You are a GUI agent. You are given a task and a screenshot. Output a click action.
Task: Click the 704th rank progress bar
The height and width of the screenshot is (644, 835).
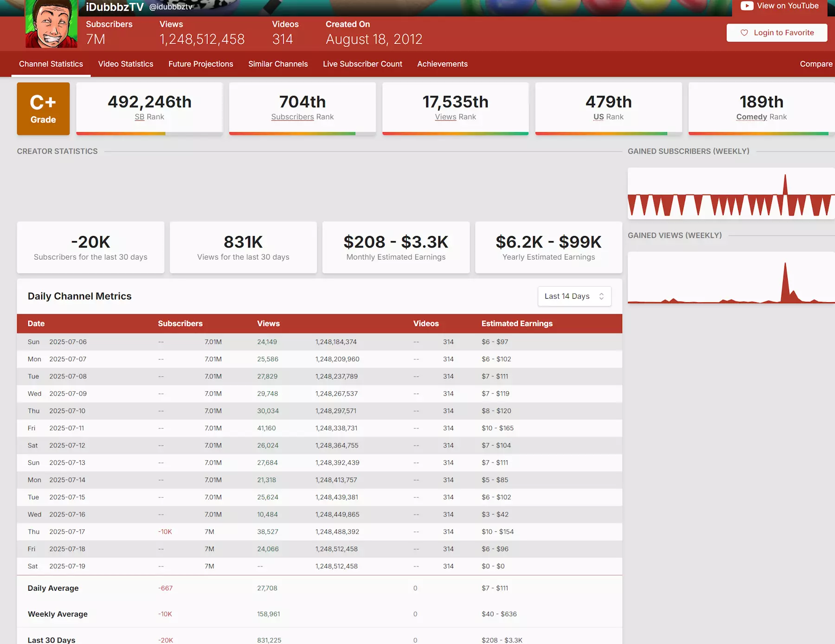tap(302, 134)
